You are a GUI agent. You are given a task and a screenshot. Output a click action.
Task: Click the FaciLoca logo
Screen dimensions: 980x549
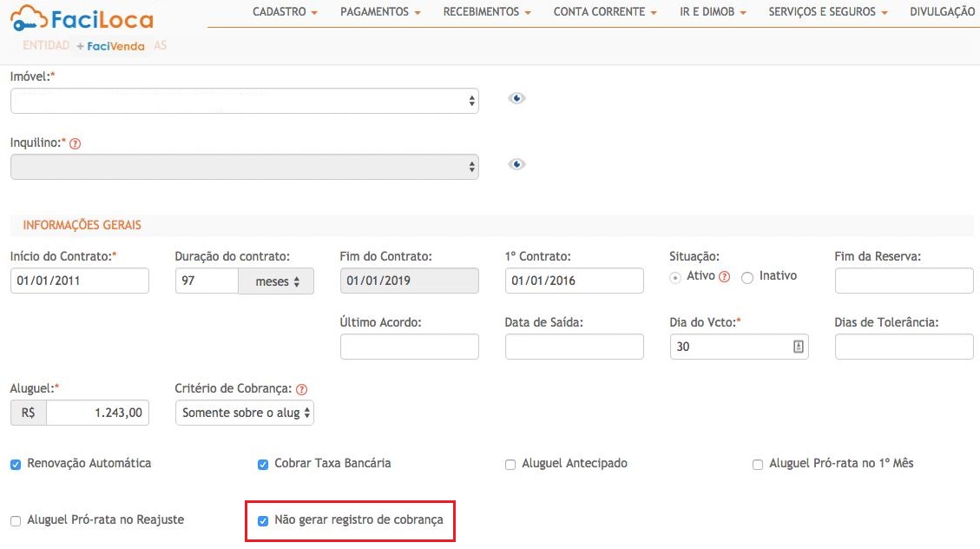pyautogui.click(x=82, y=17)
